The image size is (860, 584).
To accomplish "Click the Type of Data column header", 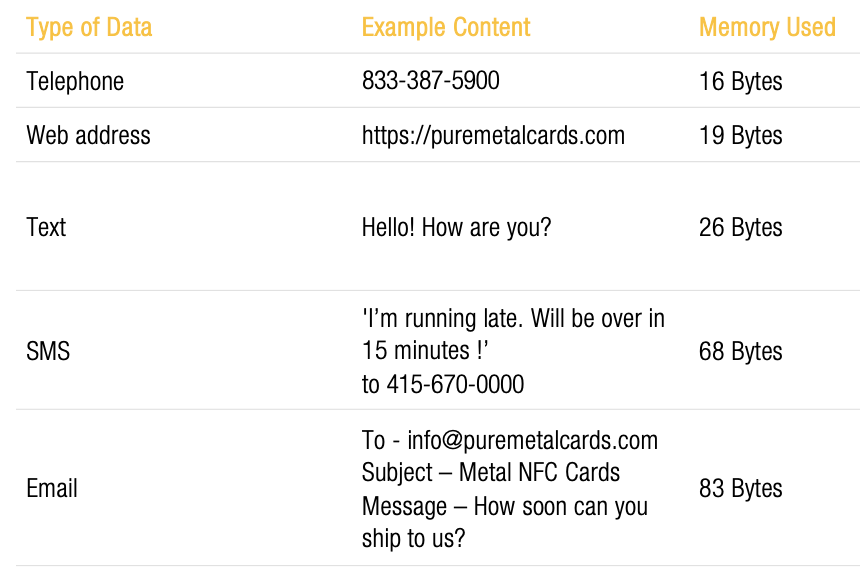I will 89,27.
